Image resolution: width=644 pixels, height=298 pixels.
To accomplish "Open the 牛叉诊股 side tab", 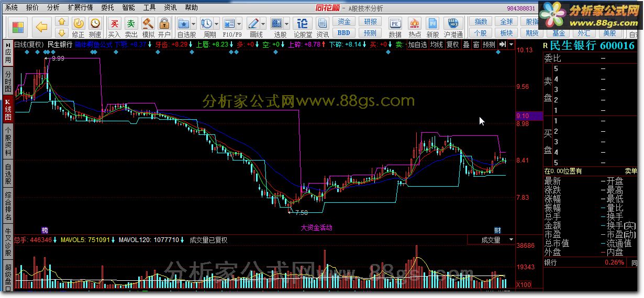I will tap(8, 243).
